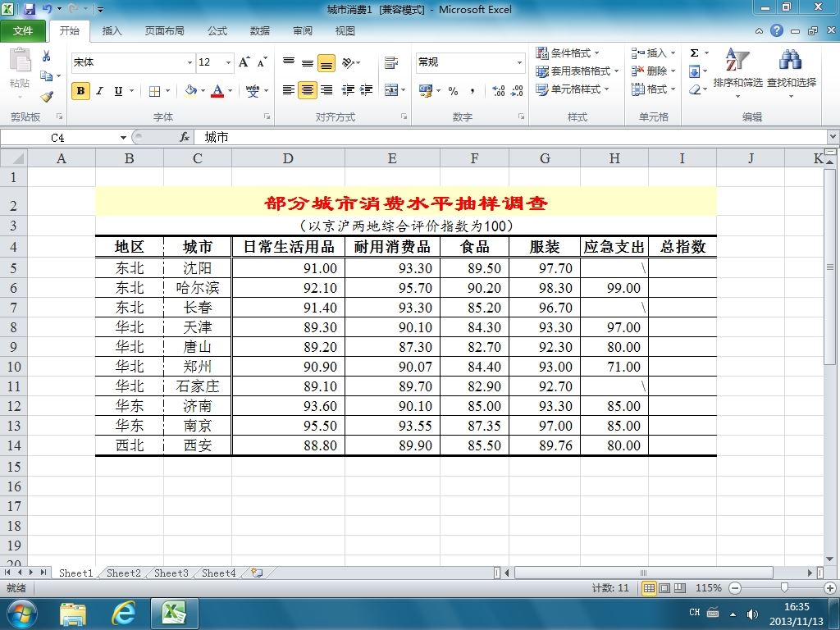Apply accounting number format
The width and height of the screenshot is (840, 630).
(426, 90)
